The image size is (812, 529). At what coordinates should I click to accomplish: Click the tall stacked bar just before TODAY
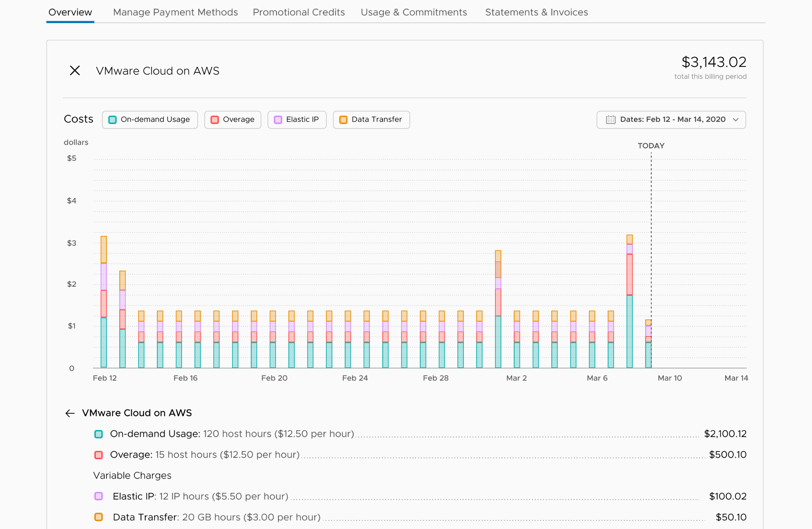point(629,301)
